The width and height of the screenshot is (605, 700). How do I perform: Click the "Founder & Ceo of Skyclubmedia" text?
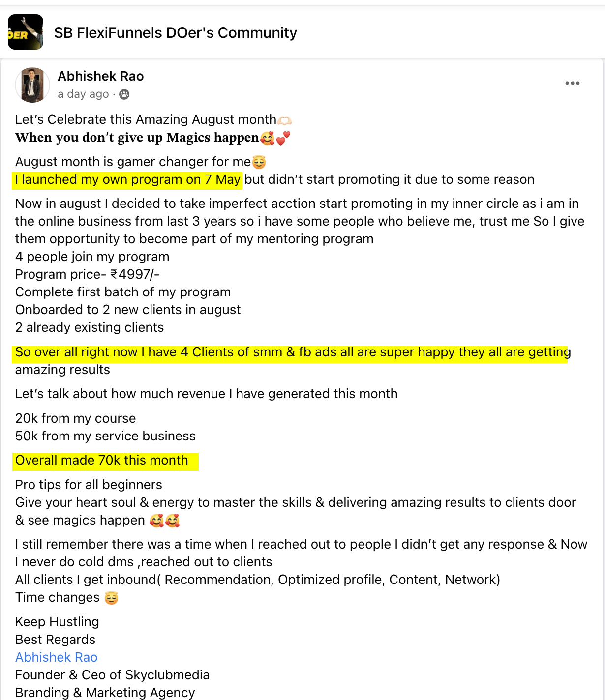[x=113, y=675]
